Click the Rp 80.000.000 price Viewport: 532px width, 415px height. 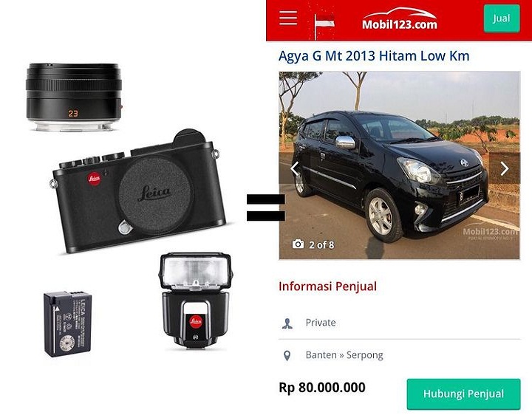click(322, 388)
